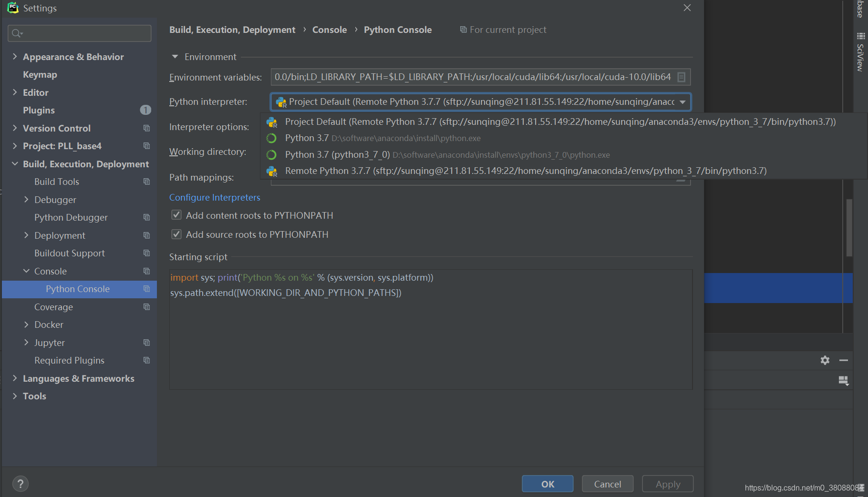Select Project Default remote Python 3.7.7 interpreter option

click(x=563, y=122)
